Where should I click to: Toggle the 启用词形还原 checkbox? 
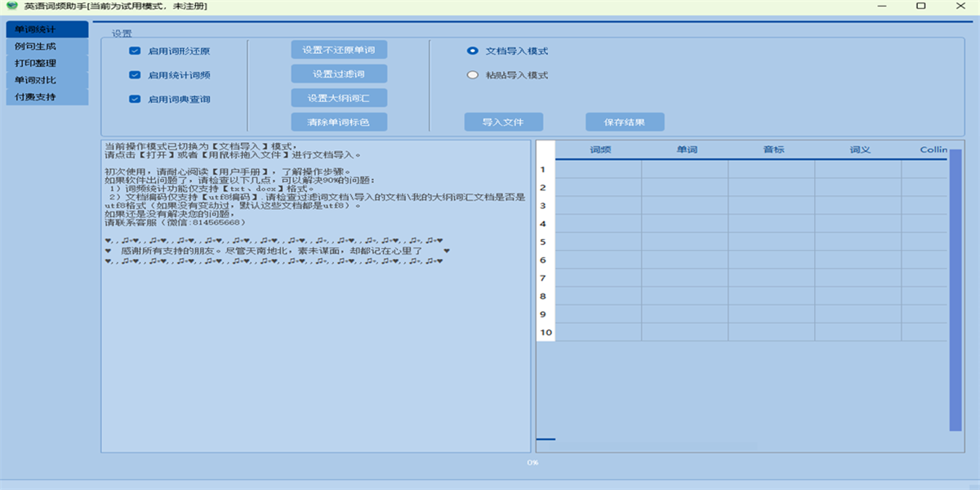(x=135, y=51)
